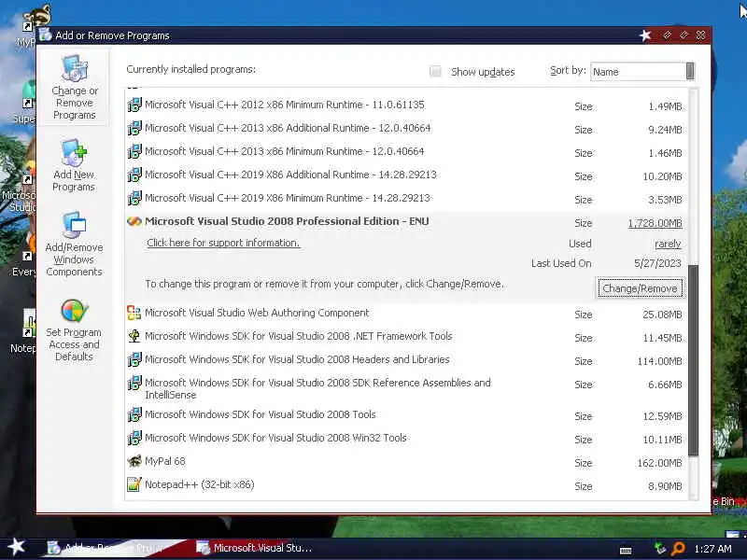Image resolution: width=747 pixels, height=560 pixels.
Task: Open the Sort by Name dropdown
Action: 642,72
